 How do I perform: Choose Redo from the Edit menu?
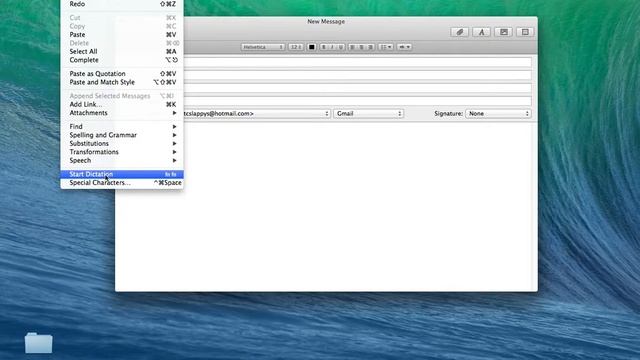coord(122,4)
